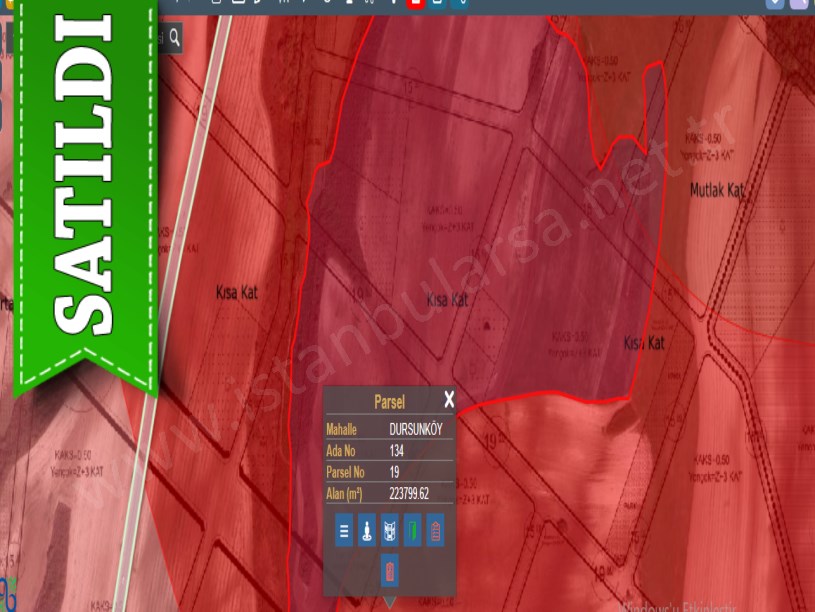Click the Kısa Kat label left of parcel
Screen dimensions: 815x612
tap(236, 293)
